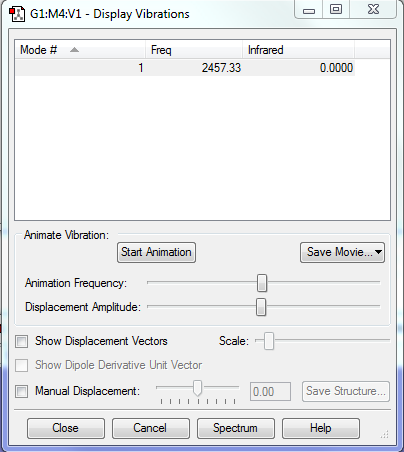Viewport: 404px width, 452px height.
Task: Enable the Manual Displacement checkbox
Action: pos(22,391)
